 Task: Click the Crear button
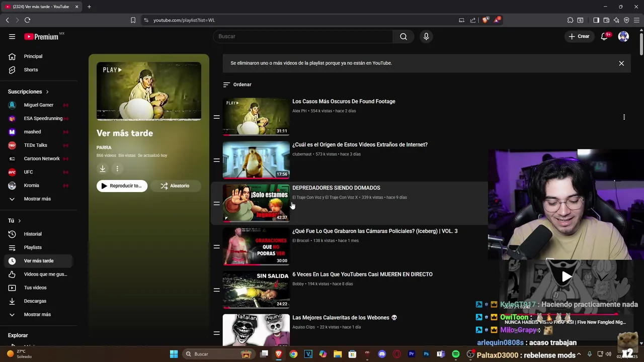tap(579, 36)
